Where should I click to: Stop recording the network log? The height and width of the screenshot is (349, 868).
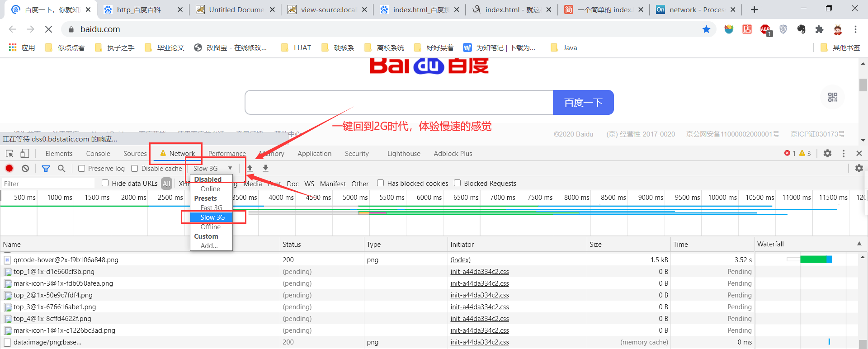9,168
